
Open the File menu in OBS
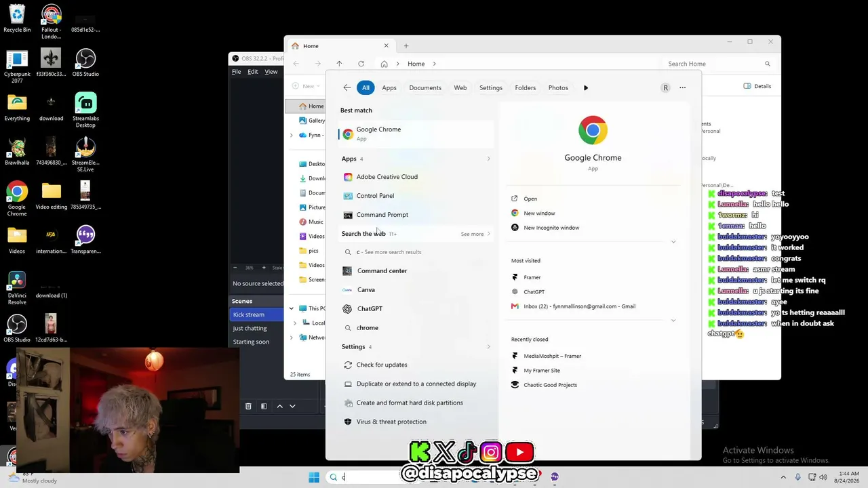point(236,72)
